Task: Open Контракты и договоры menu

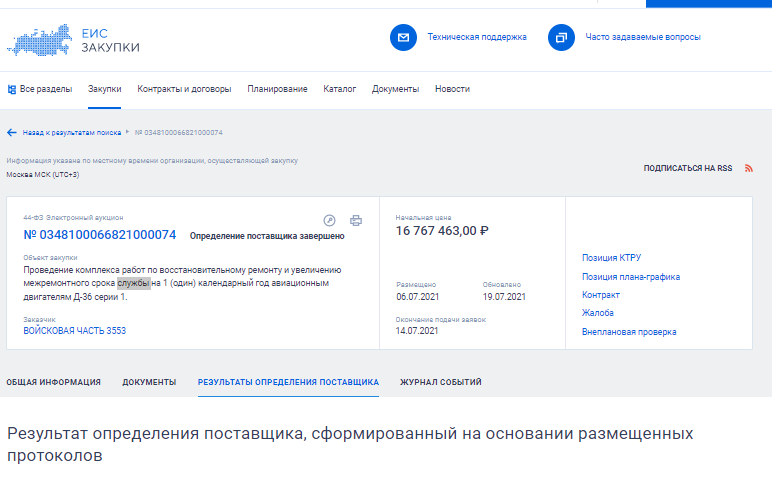Action: [x=184, y=89]
